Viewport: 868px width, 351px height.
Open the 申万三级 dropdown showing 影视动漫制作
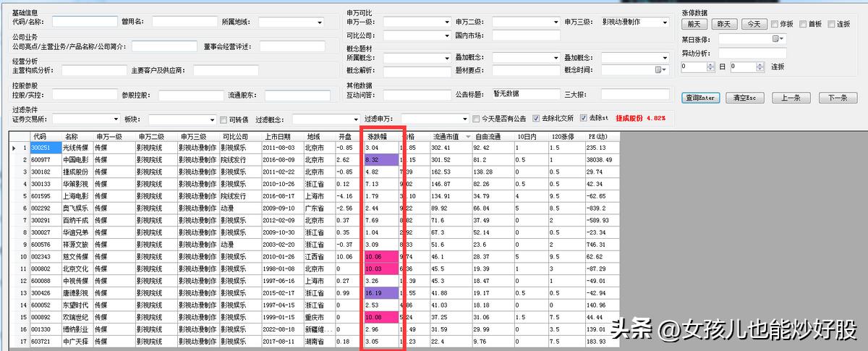click(663, 22)
